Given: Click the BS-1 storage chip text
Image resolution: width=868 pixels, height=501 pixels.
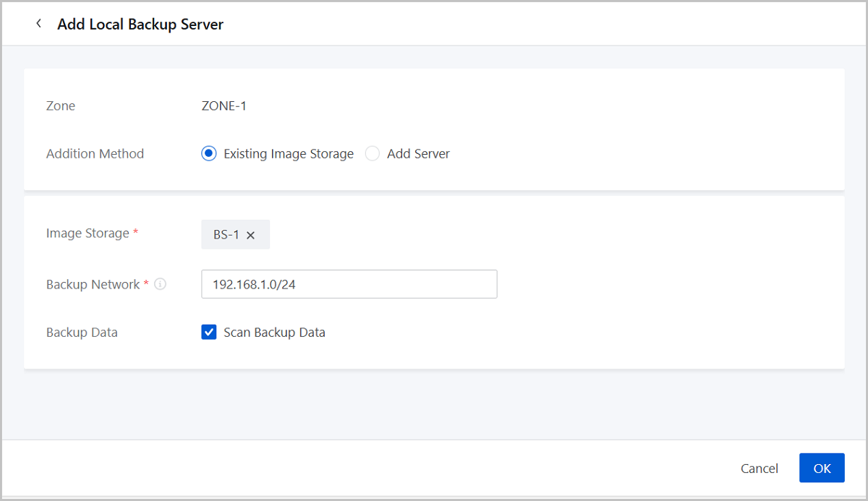Looking at the screenshot, I should [226, 235].
